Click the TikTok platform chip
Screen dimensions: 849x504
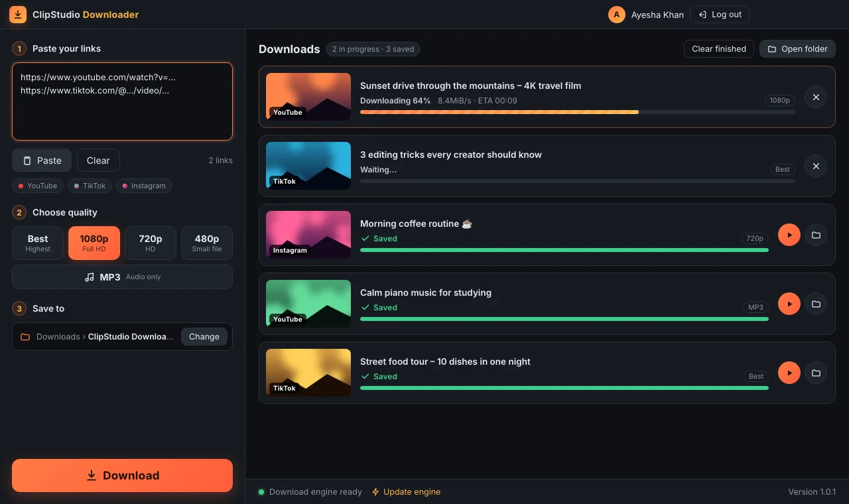[90, 186]
